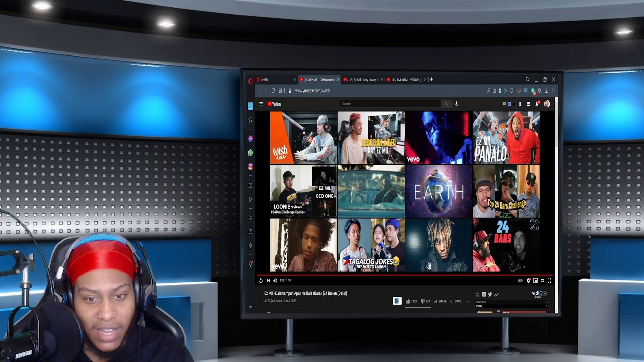Open Settings gear in Opera sidebar
This screenshot has height=362, width=644.
point(250,246)
